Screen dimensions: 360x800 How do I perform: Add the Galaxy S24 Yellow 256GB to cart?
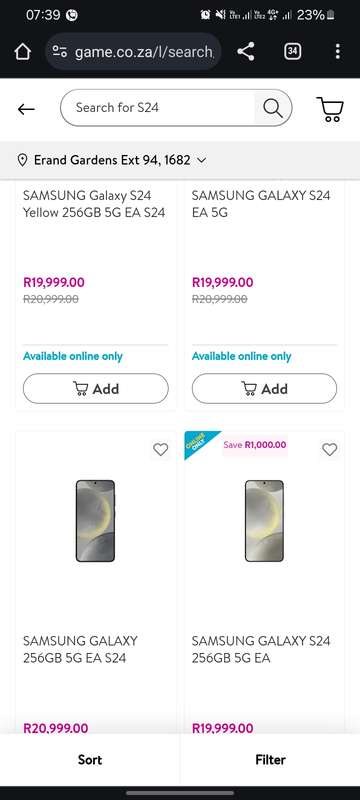[96, 389]
